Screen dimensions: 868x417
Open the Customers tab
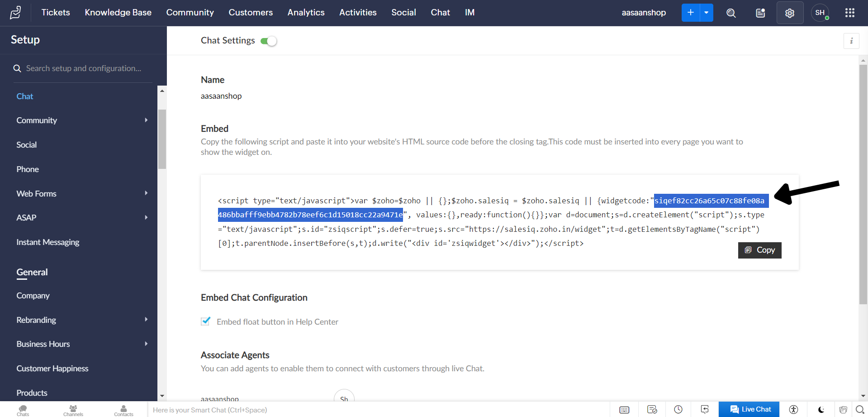pos(251,13)
